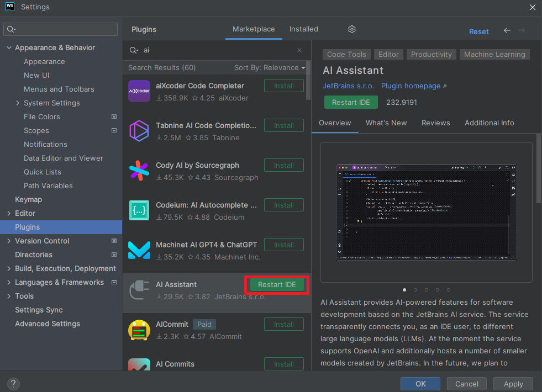Switch to the Marketplace tab
The width and height of the screenshot is (542, 392).
(x=254, y=29)
